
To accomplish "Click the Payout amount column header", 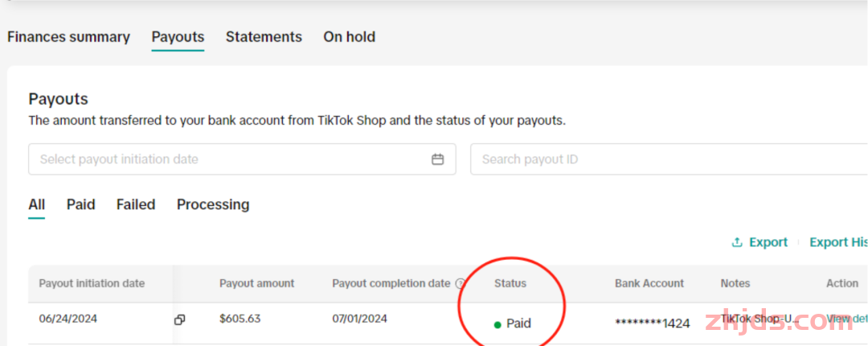I will point(257,283).
